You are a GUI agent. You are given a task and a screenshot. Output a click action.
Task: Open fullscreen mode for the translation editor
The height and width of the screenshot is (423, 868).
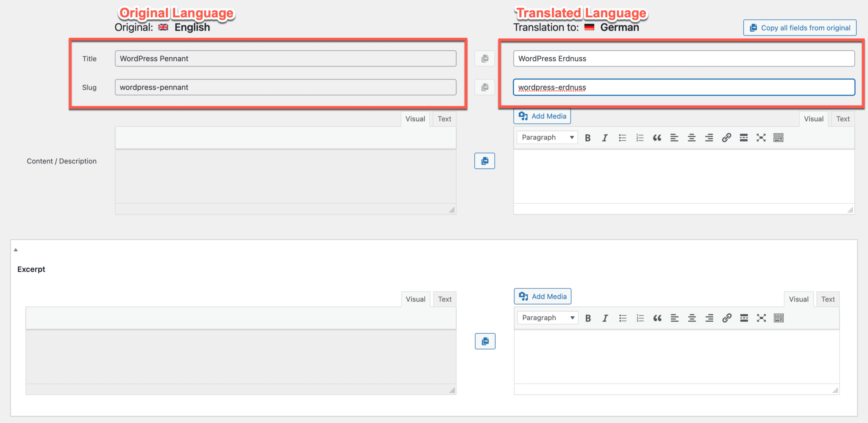[x=761, y=137]
